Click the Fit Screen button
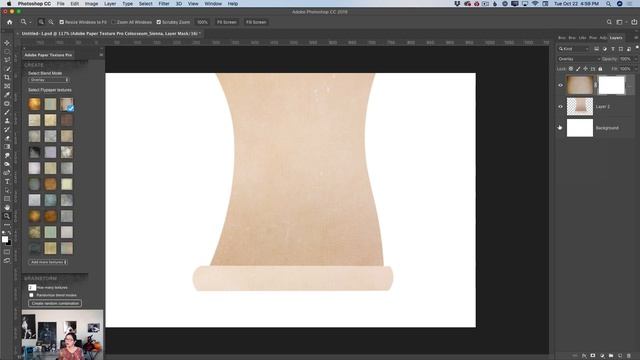The width and height of the screenshot is (640, 360). [x=227, y=22]
